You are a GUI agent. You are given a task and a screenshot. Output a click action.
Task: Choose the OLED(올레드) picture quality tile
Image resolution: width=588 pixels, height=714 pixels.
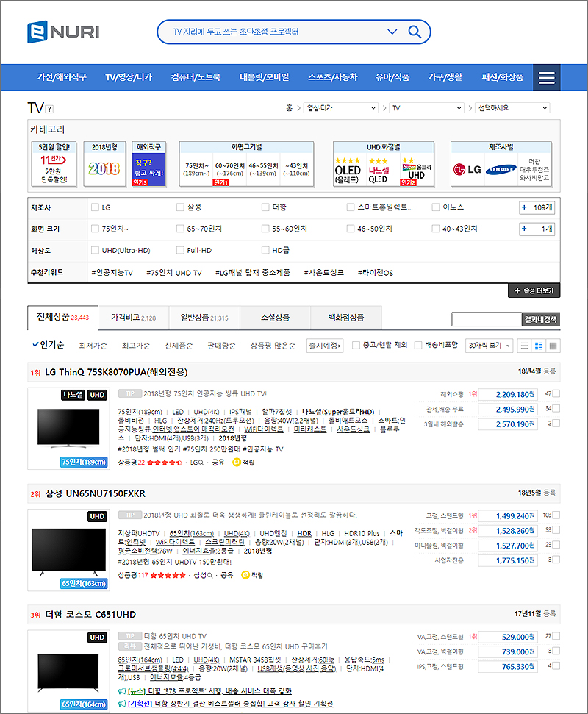click(x=348, y=170)
